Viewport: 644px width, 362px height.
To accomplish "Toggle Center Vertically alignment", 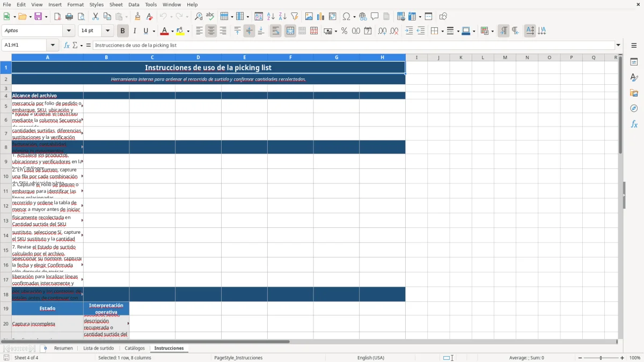I will pyautogui.click(x=249, y=31).
